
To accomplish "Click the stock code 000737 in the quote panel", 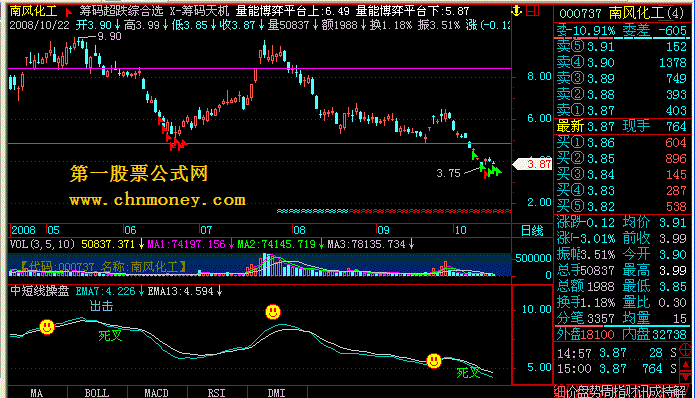I will [x=580, y=14].
